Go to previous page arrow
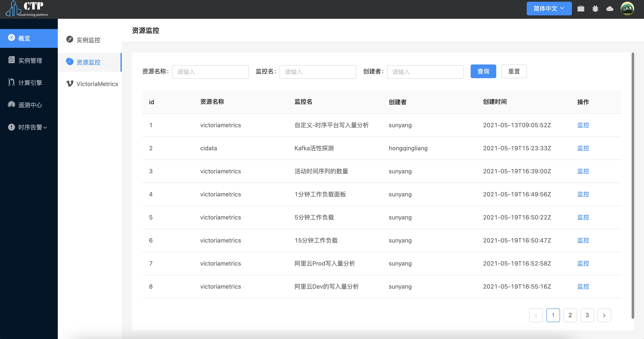This screenshot has height=339, width=644. pos(536,315)
